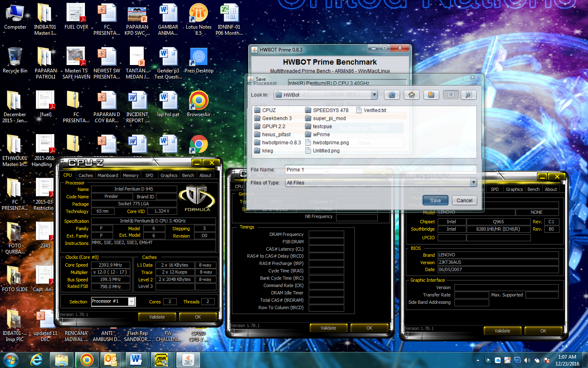
Task: Open the FUEL OVER PDF icon
Action: click(x=76, y=17)
